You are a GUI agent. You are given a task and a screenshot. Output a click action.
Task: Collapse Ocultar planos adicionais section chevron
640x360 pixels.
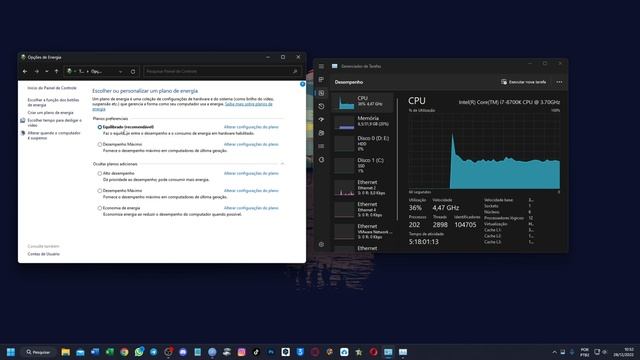(282, 164)
